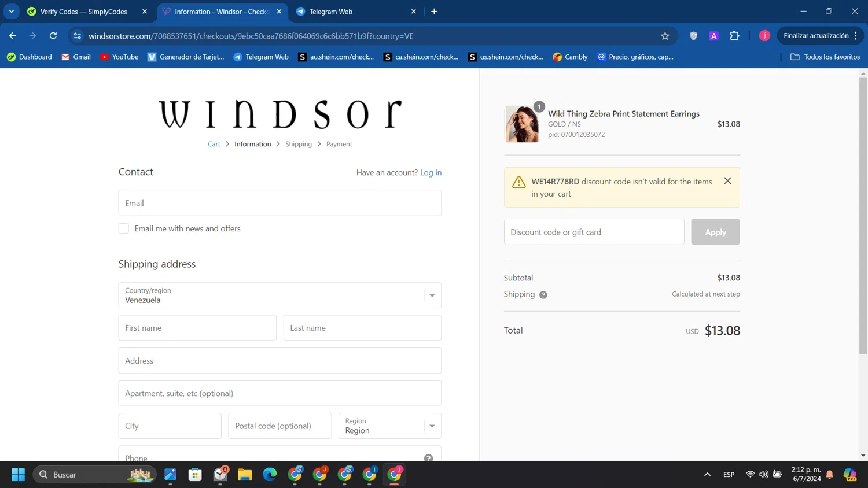Focus the First name field
Viewport: 868px width, 488px height.
[197, 328]
